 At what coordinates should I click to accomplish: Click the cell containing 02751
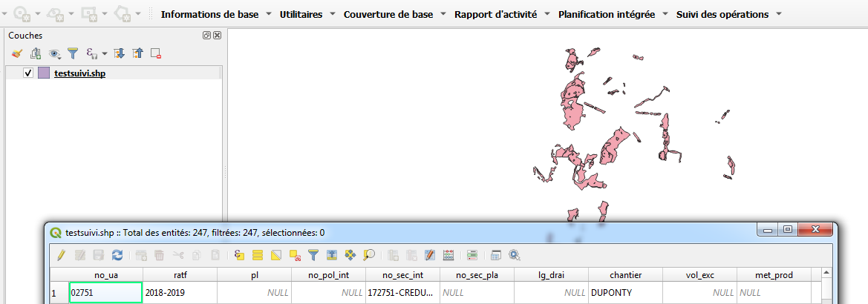(106, 292)
